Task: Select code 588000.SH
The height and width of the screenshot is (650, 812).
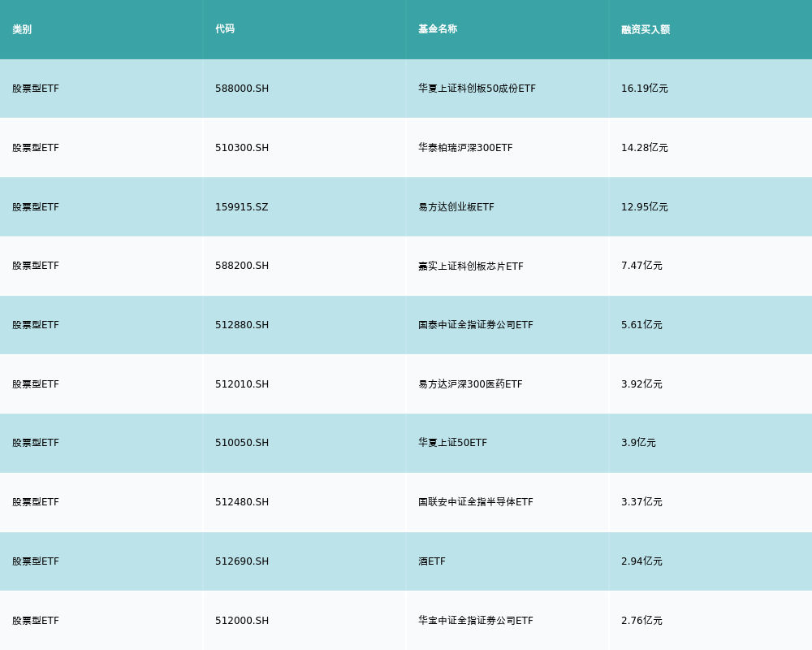Action: [x=242, y=89]
